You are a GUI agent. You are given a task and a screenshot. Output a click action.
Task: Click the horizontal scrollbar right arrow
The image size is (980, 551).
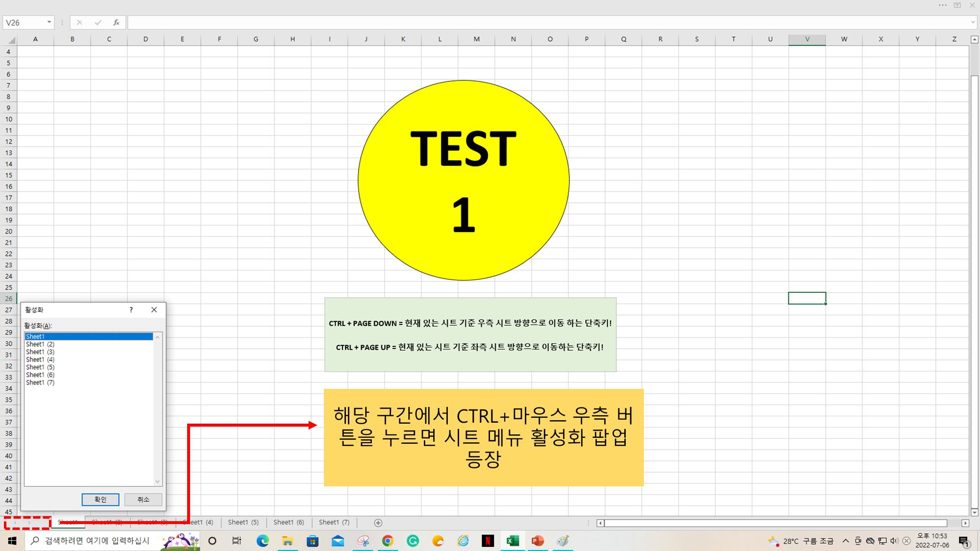point(965,523)
